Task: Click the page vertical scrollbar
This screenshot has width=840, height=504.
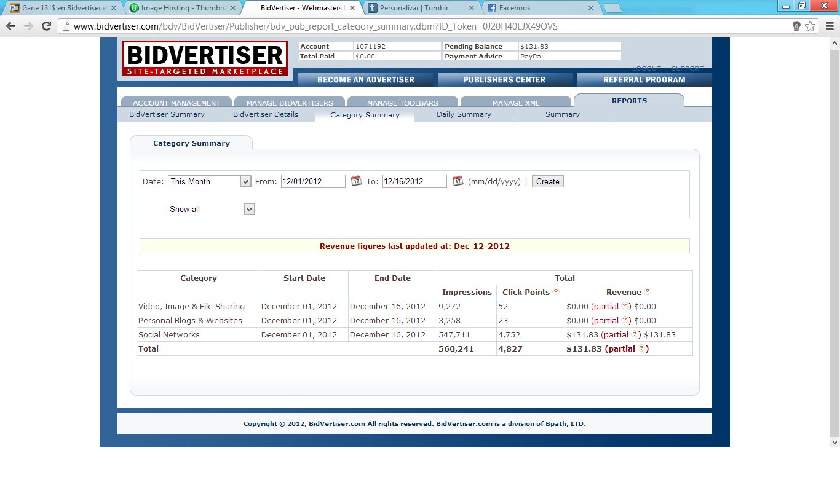Action: [x=834, y=243]
